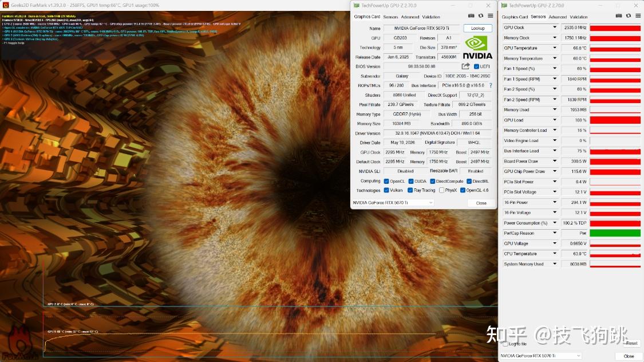644x362 pixels.
Task: Click the screenshot camera icon in Sensors window
Action: [619, 16]
